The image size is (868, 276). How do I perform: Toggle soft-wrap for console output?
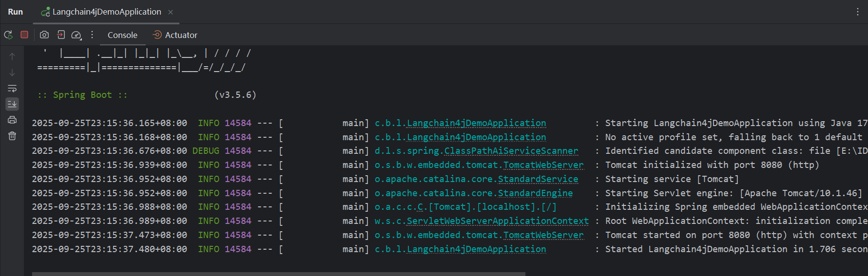(x=12, y=89)
